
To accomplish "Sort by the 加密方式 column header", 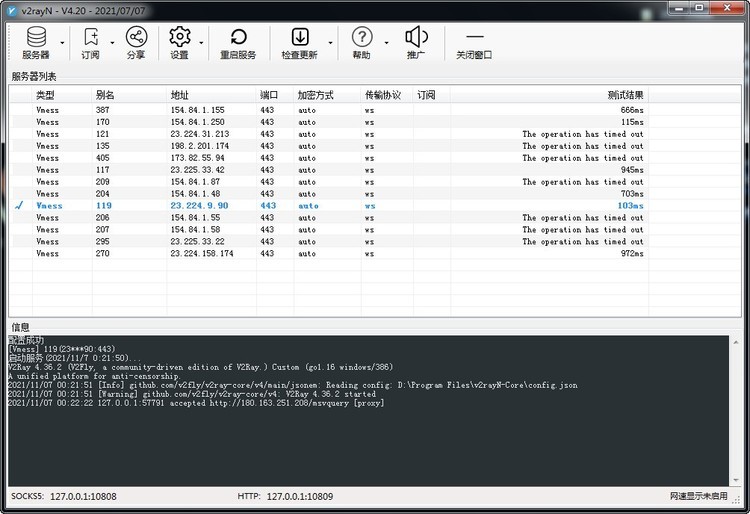I will 327,95.
